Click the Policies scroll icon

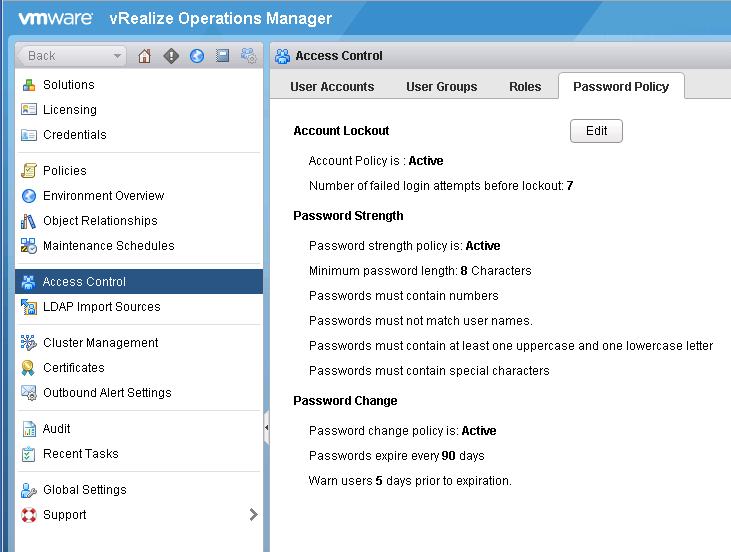click(29, 171)
